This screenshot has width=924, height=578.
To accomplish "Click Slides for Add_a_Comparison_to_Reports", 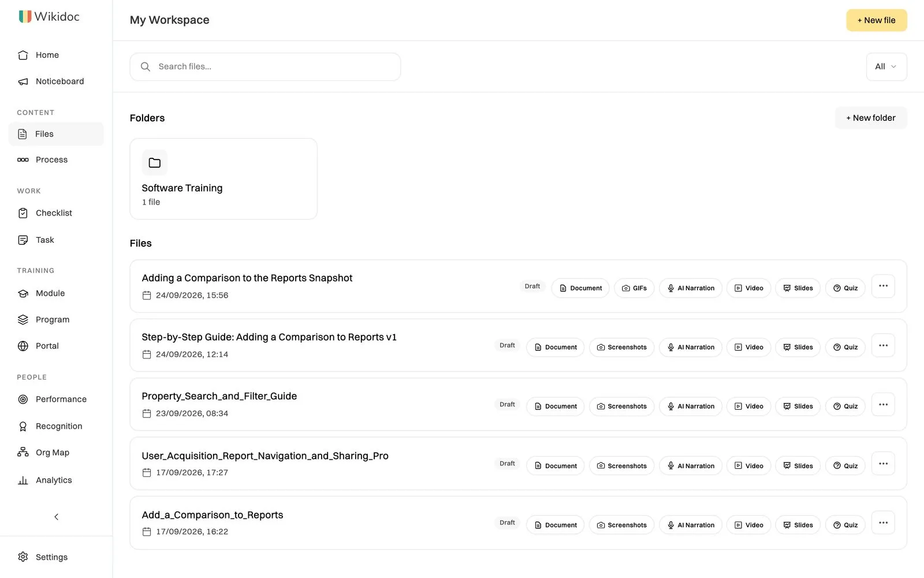I will point(798,525).
